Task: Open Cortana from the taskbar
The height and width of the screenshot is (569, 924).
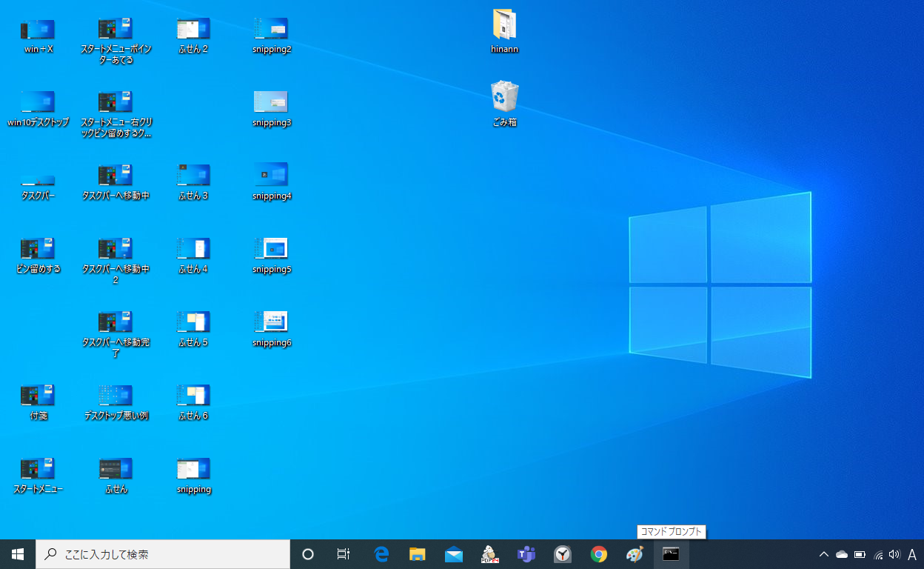Action: point(308,554)
